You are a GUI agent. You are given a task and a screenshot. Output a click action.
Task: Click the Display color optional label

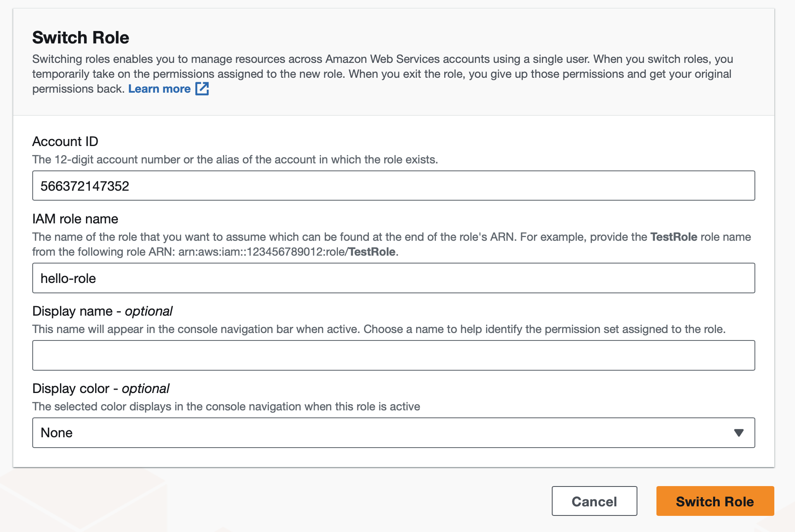pos(101,388)
